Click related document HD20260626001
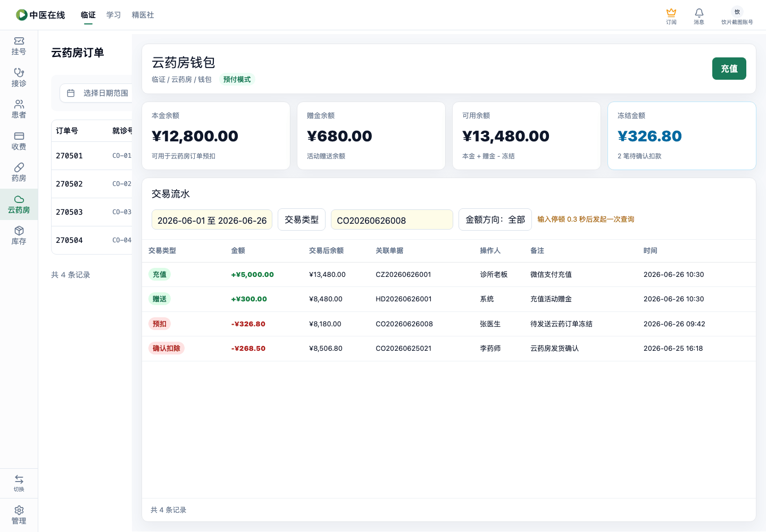 (404, 299)
